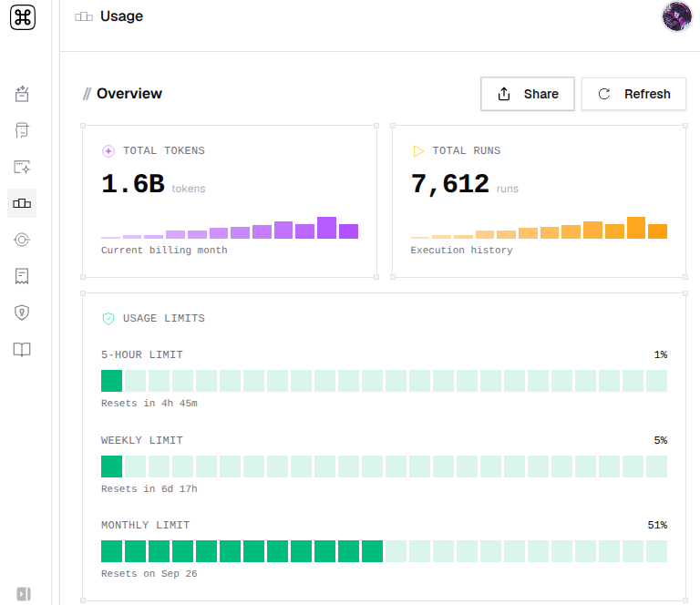Viewport: 700px width, 605px height.
Task: Open the user avatar profile menu
Action: tap(676, 16)
